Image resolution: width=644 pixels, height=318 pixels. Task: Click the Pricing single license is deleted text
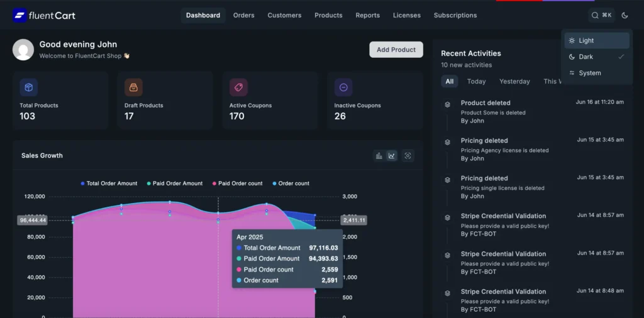[x=502, y=188]
